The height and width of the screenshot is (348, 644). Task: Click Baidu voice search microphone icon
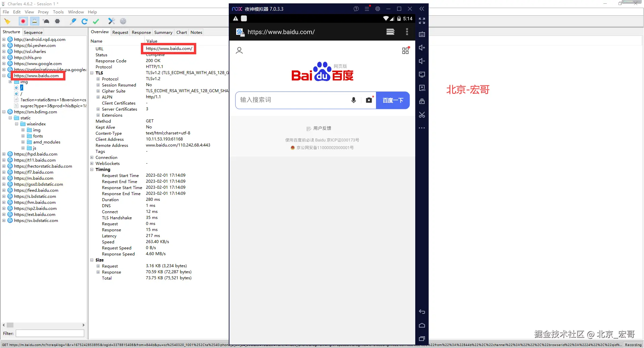click(354, 100)
